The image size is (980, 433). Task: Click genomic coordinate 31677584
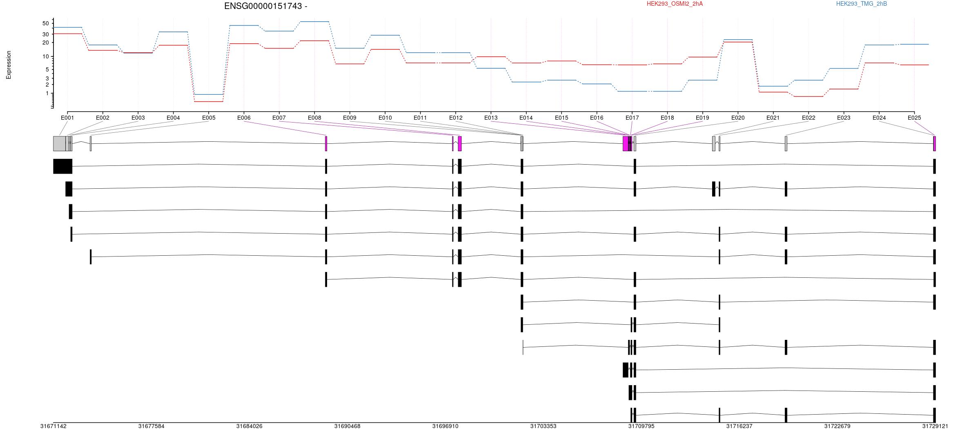point(151,426)
